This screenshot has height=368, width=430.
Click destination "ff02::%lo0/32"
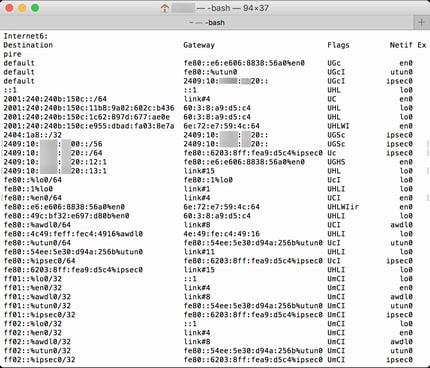[33, 324]
